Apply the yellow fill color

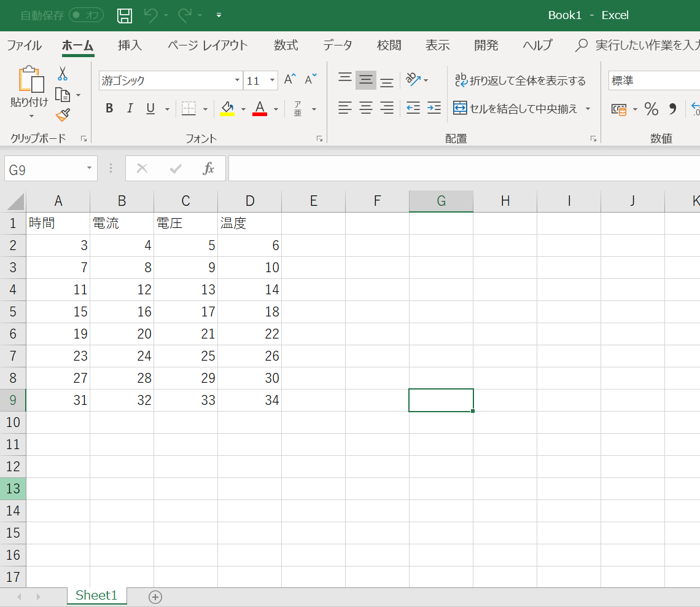(x=227, y=109)
